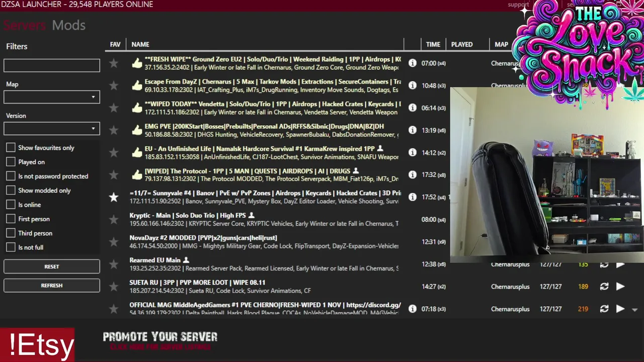
Task: Click the 219 ping value
Action: (x=583, y=309)
